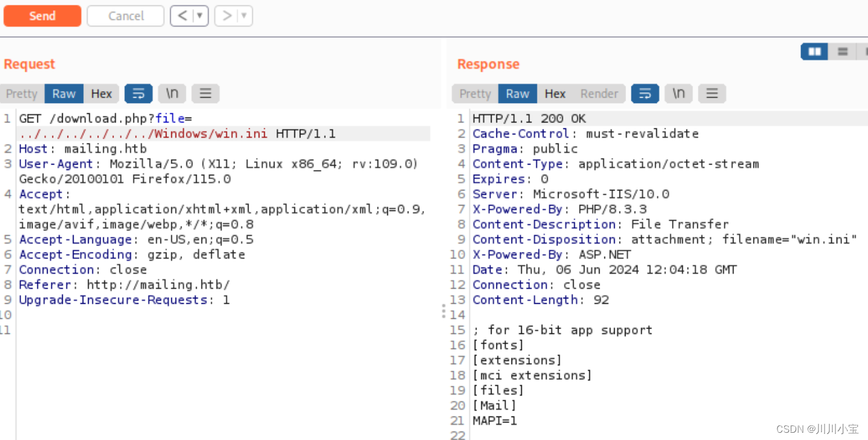
Task: Open Response panel options menu icon
Action: tap(712, 93)
